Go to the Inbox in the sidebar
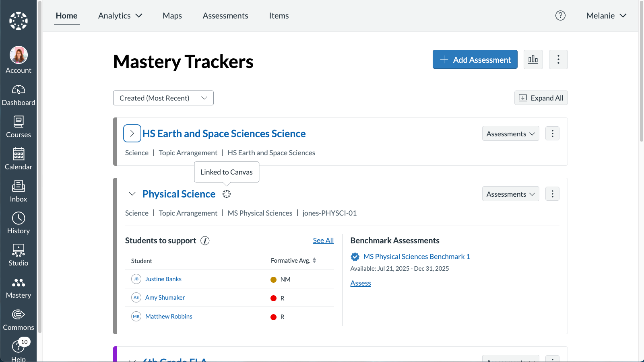Image resolution: width=644 pixels, height=362 pixels. click(x=19, y=191)
